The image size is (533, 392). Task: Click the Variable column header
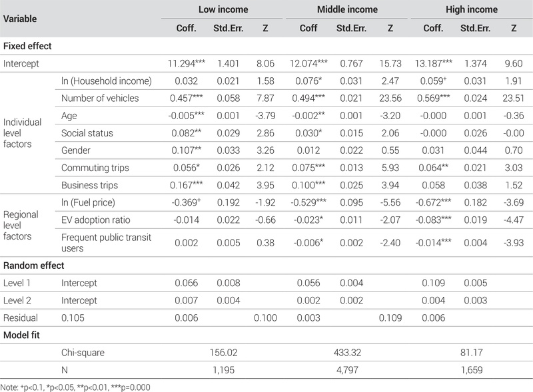(x=21, y=19)
